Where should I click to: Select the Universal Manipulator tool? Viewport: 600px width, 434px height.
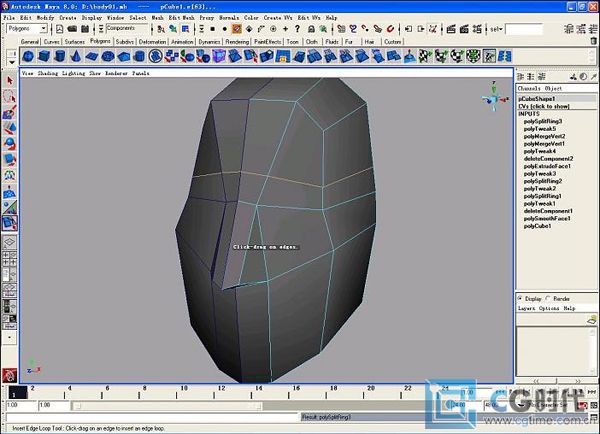[x=10, y=175]
